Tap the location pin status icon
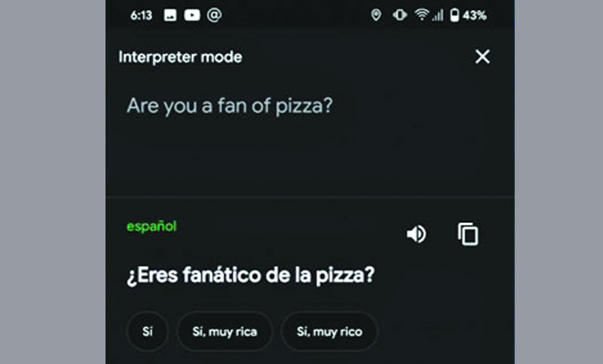 [376, 15]
